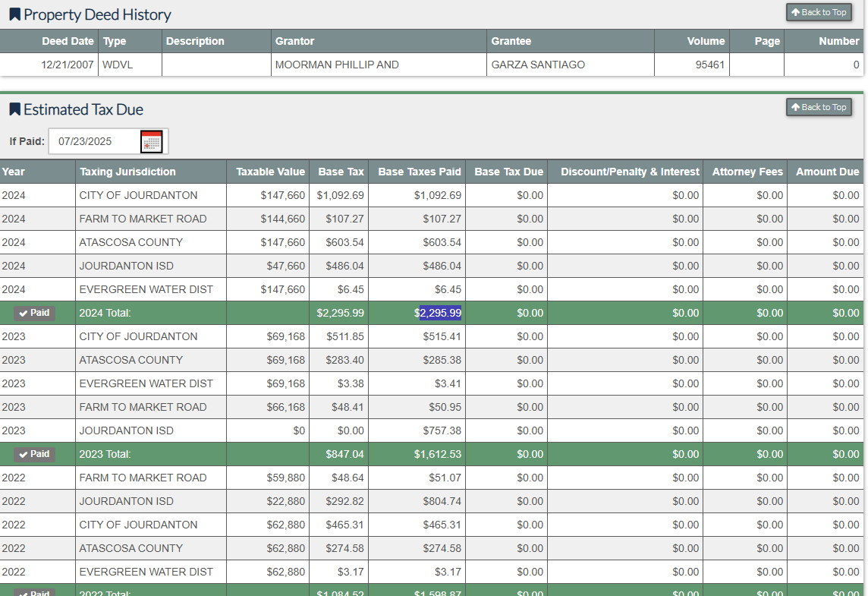Select the Deed Date column header
868x596 pixels.
click(x=68, y=41)
